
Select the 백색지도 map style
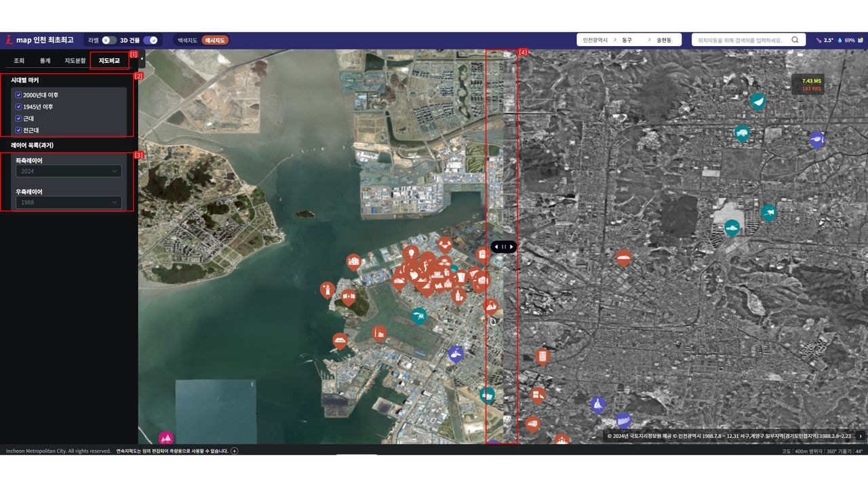(x=187, y=40)
